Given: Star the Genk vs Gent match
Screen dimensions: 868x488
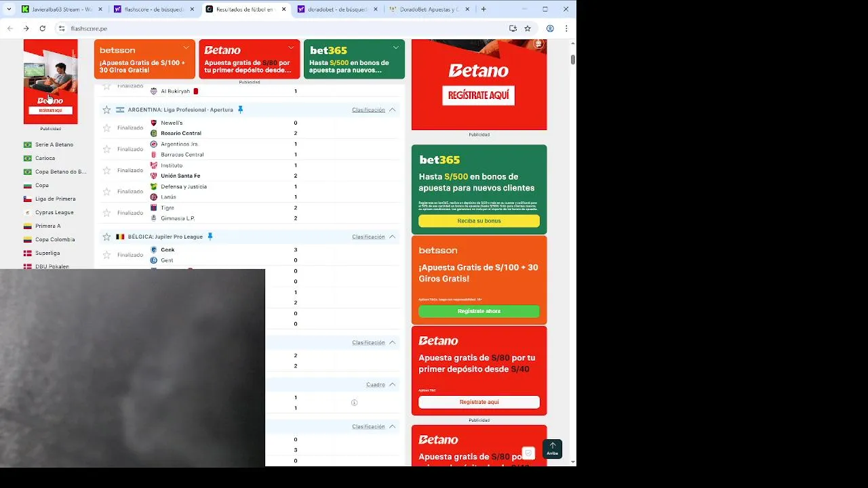Looking at the screenshot, I should point(106,255).
